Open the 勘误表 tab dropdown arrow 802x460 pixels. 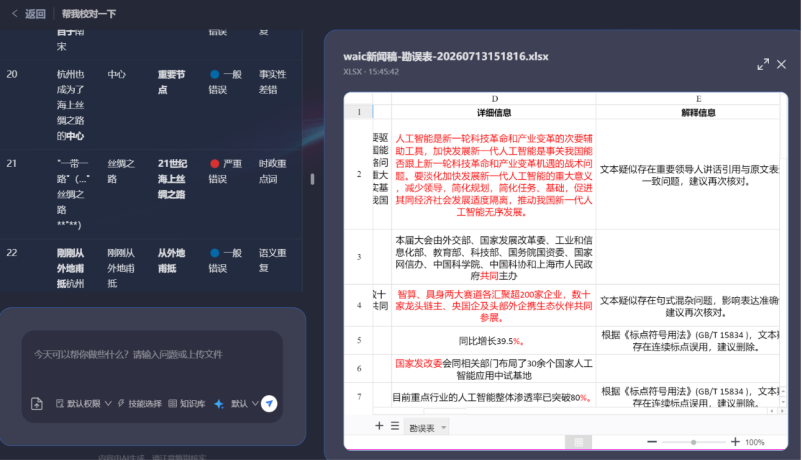point(443,428)
